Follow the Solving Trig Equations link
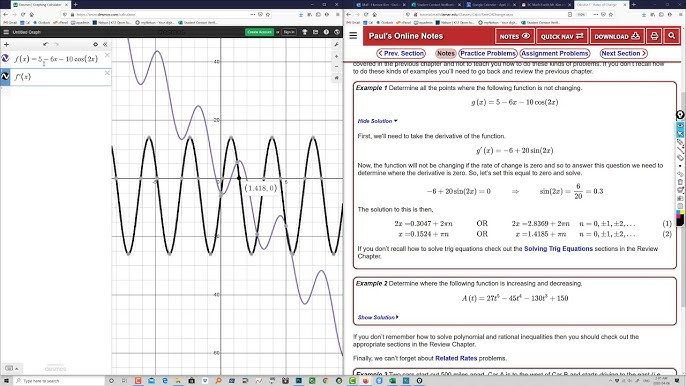Screen dimensions: 686x386 click(558, 249)
